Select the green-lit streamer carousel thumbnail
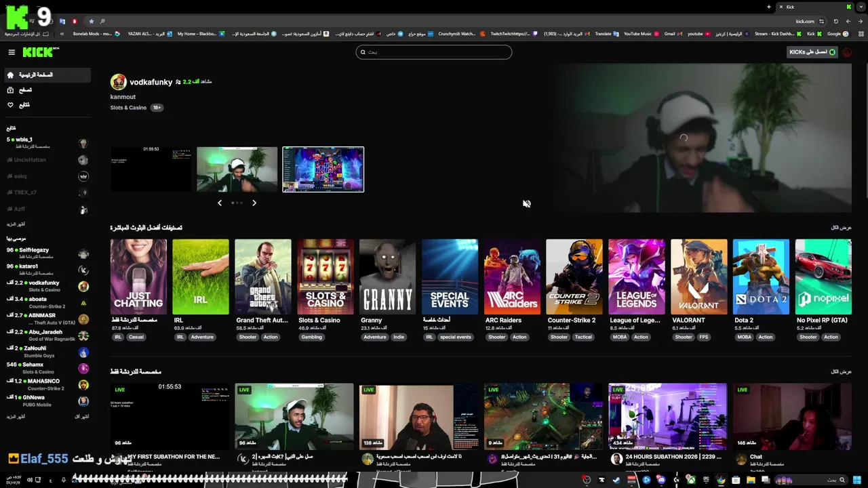 [237, 169]
